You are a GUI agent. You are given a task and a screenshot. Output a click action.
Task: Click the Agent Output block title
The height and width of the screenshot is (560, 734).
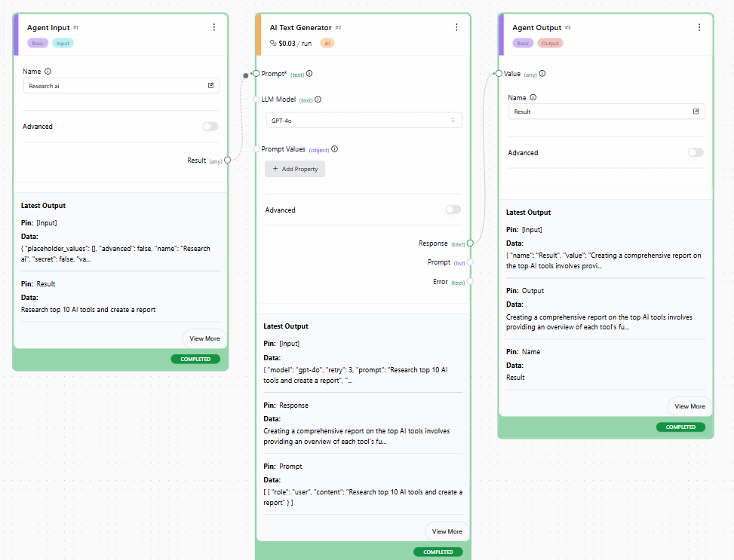point(536,28)
